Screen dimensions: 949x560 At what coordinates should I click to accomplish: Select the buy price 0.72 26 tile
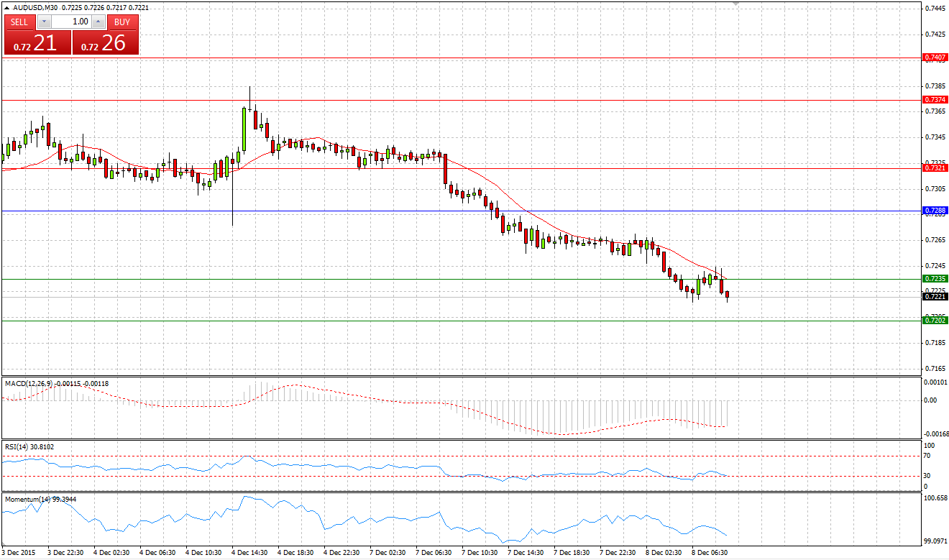[106, 43]
